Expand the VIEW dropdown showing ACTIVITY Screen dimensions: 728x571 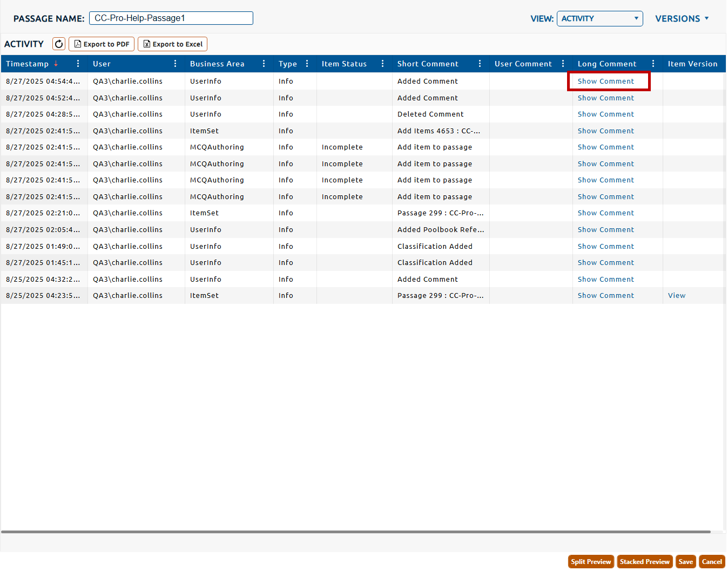click(x=599, y=18)
